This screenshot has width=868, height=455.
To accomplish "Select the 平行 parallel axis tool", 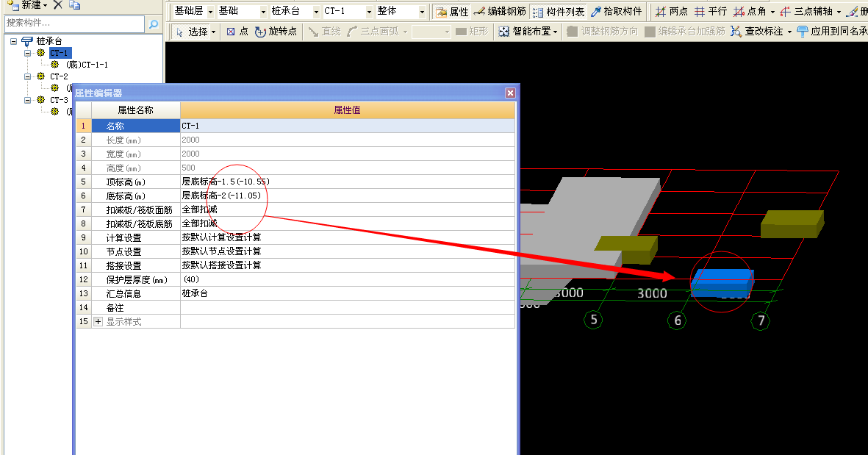I will (x=711, y=12).
